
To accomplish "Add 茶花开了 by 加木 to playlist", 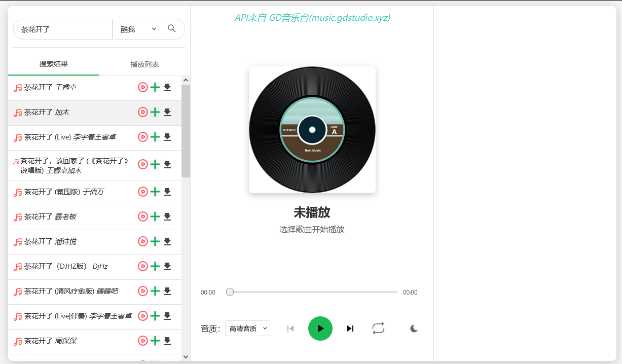I will pos(155,112).
